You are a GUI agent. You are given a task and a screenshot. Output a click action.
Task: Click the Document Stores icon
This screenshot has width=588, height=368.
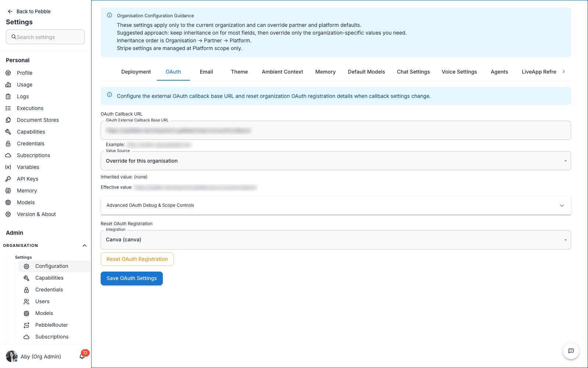point(8,120)
